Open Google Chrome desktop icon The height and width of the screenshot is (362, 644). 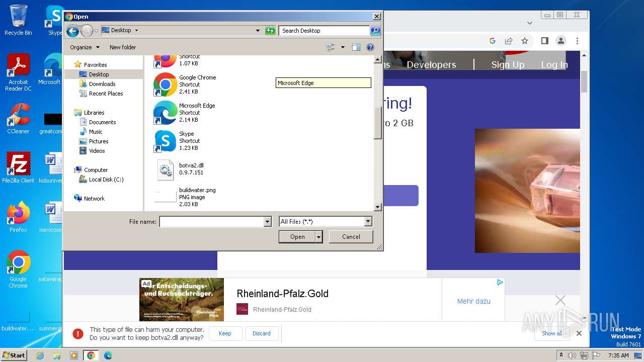pos(18,269)
